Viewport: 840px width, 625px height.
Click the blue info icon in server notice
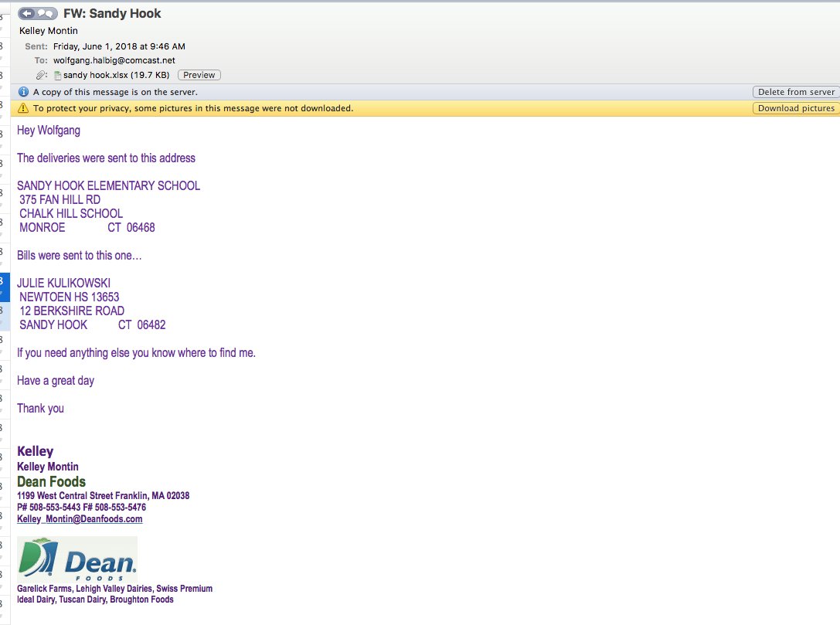coord(23,92)
